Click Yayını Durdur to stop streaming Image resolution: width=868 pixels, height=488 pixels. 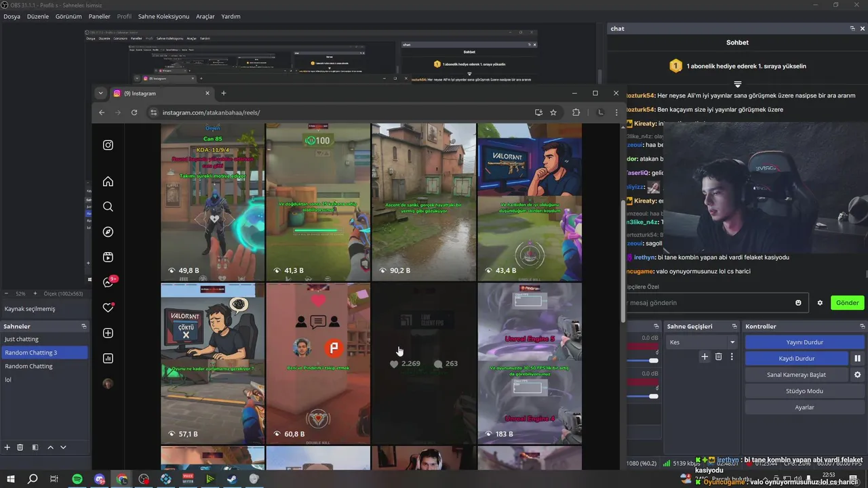coord(804,342)
